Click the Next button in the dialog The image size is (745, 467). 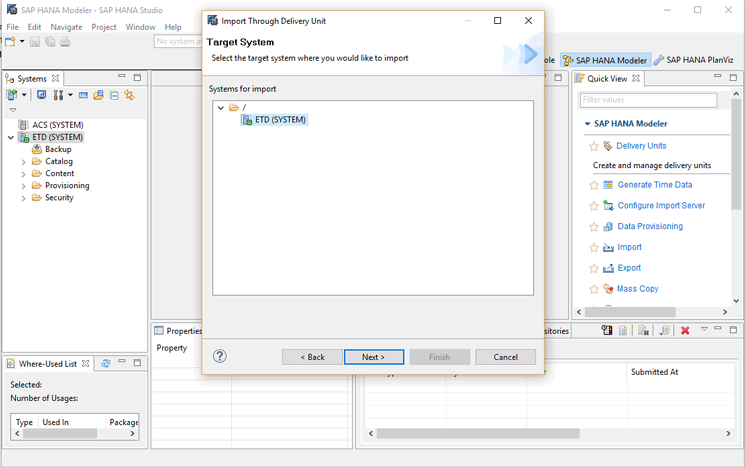pos(374,357)
